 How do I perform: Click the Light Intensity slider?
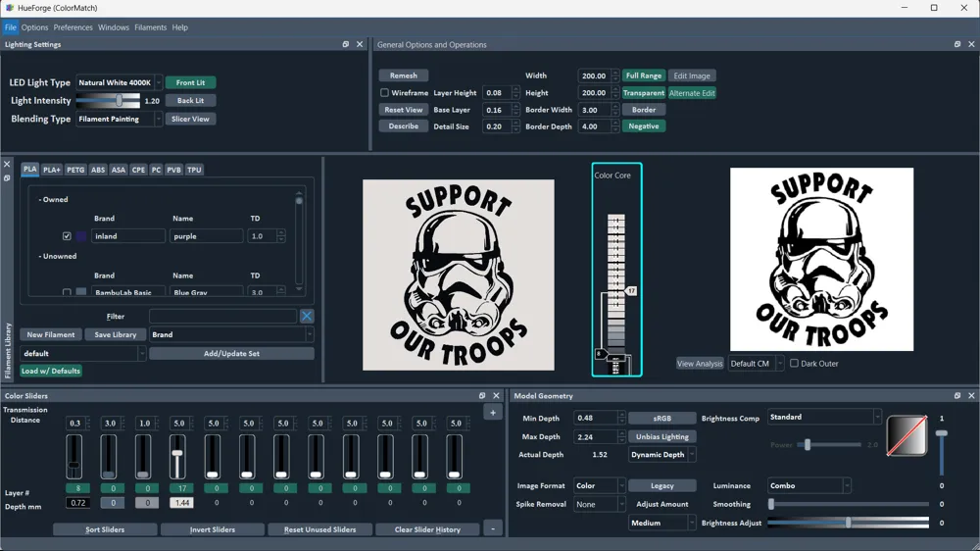tap(108, 101)
